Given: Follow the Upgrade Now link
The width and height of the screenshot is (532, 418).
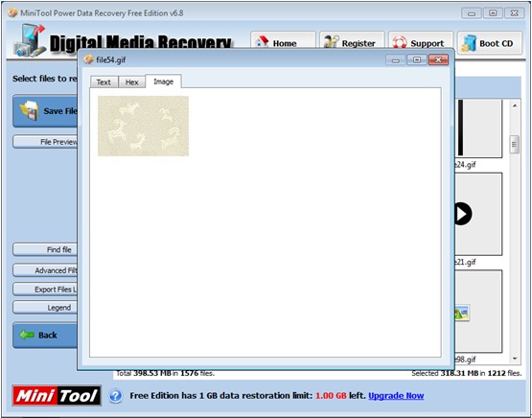Looking at the screenshot, I should 396,396.
